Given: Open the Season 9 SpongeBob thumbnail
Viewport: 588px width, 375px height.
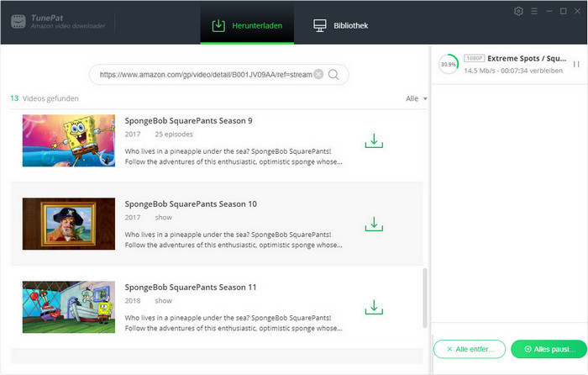Looking at the screenshot, I should tap(69, 140).
